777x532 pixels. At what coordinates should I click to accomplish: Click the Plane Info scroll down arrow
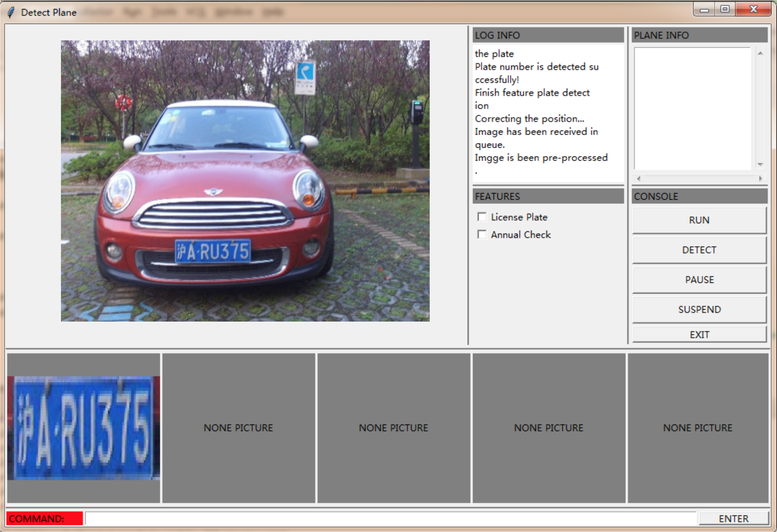(761, 164)
